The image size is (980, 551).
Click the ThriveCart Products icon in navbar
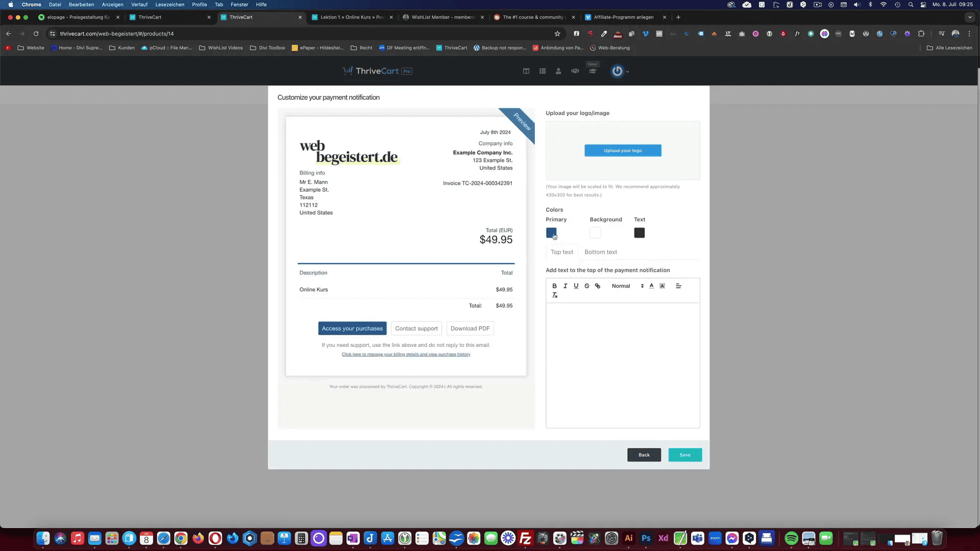pos(543,70)
